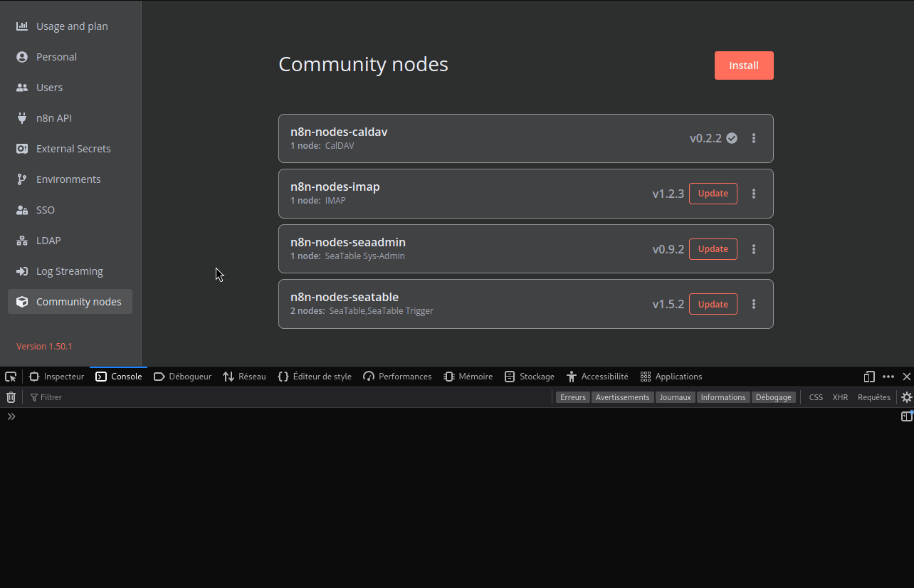Click the n8n-nodes-caldav package name

(x=339, y=132)
